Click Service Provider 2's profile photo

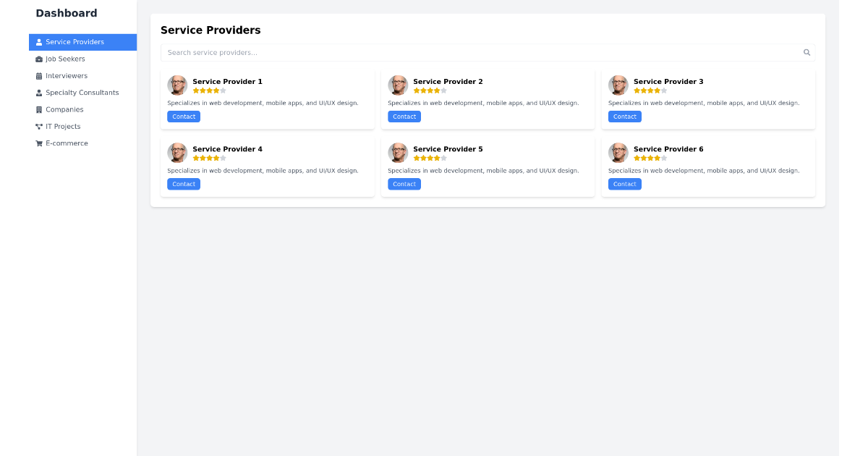pos(398,85)
